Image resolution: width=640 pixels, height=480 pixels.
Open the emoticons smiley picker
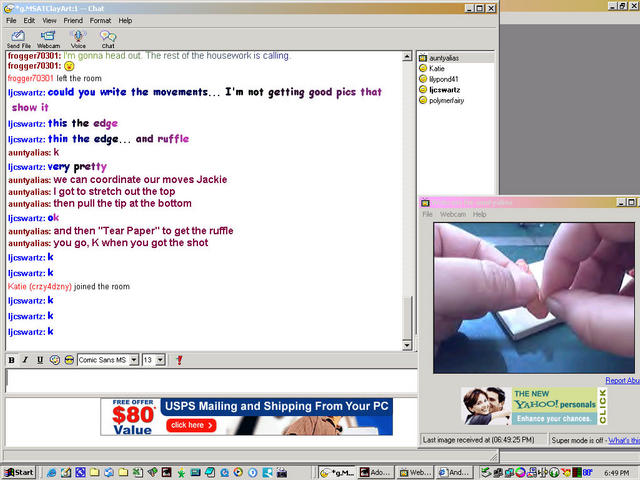(x=69, y=360)
